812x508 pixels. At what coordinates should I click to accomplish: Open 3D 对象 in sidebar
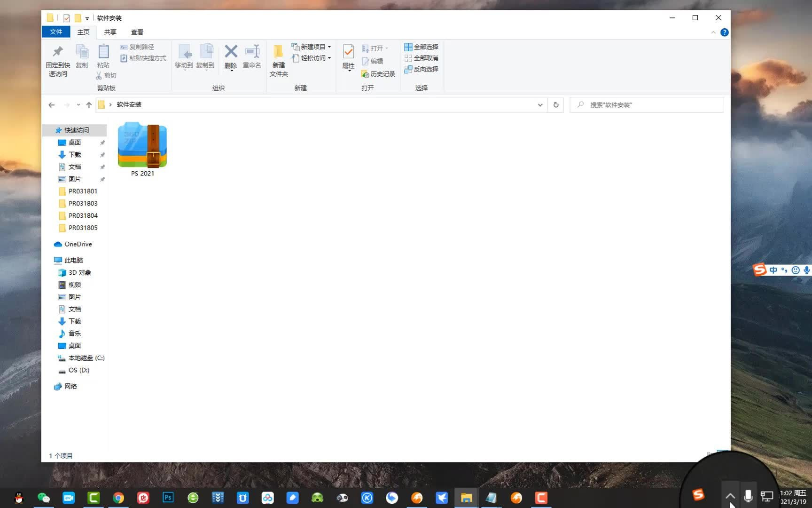pyautogui.click(x=75, y=272)
